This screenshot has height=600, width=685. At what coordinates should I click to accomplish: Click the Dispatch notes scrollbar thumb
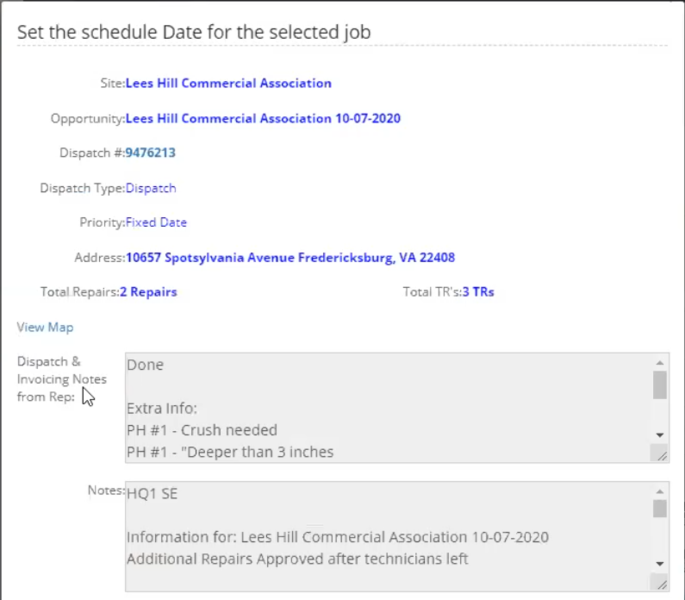tap(659, 385)
